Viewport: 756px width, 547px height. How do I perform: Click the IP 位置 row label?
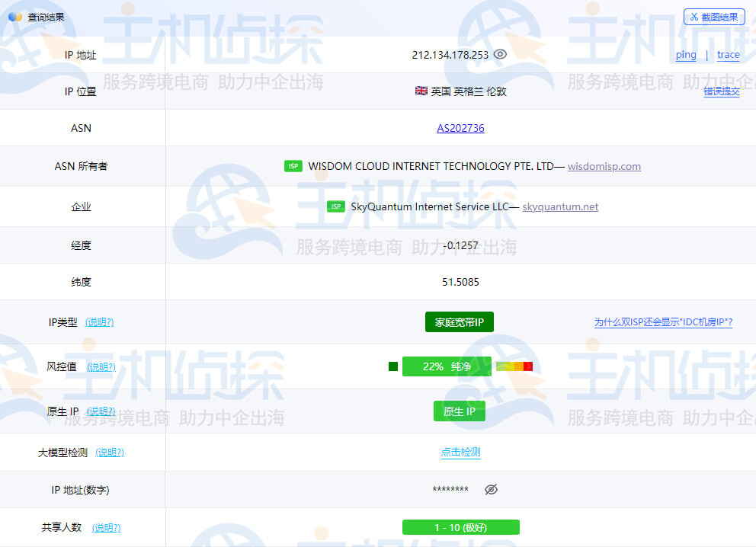(81, 91)
